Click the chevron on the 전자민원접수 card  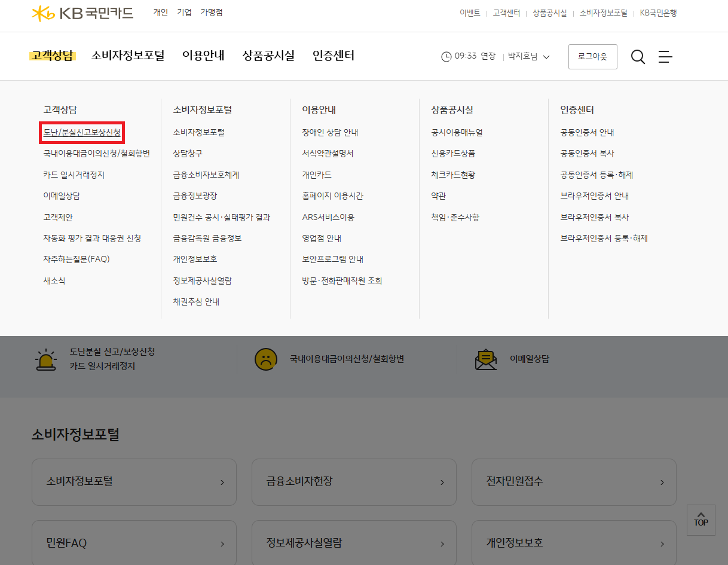click(x=662, y=482)
